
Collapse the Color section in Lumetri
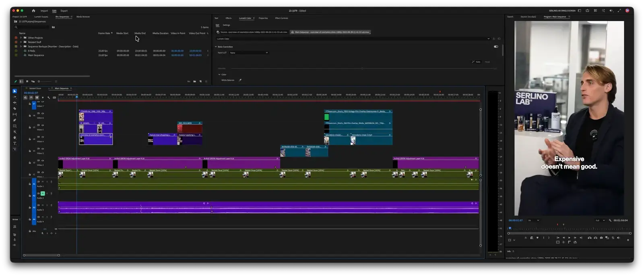[x=219, y=74]
